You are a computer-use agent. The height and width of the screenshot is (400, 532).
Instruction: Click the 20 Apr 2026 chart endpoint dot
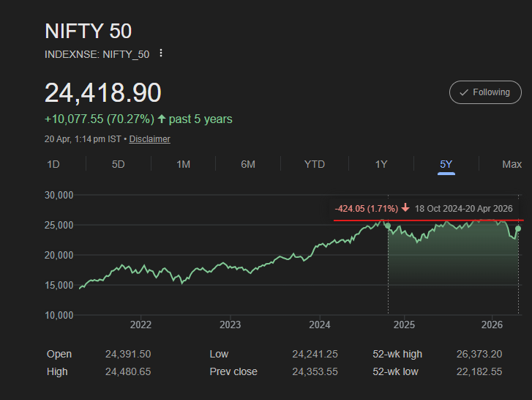518,229
